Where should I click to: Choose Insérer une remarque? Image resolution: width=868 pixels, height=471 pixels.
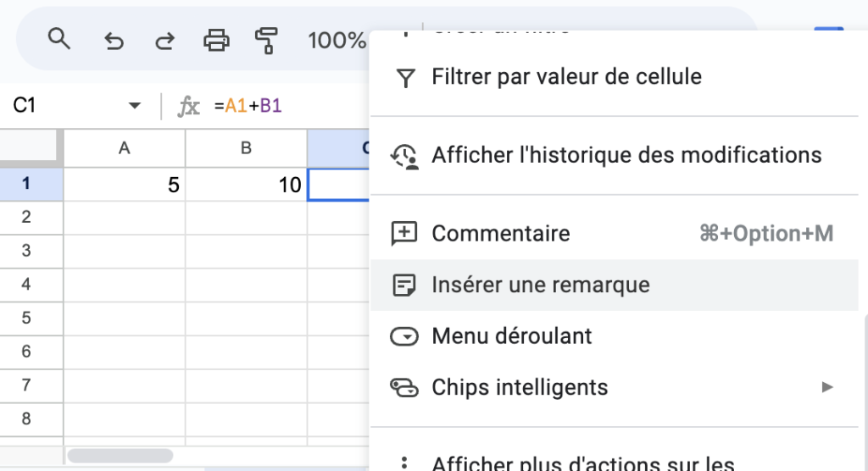pyautogui.click(x=540, y=285)
